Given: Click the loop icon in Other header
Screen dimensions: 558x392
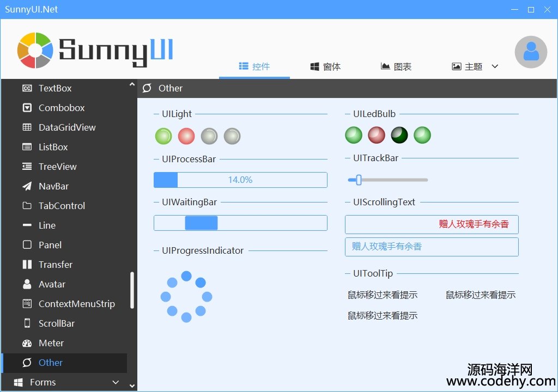Looking at the screenshot, I should pos(147,88).
